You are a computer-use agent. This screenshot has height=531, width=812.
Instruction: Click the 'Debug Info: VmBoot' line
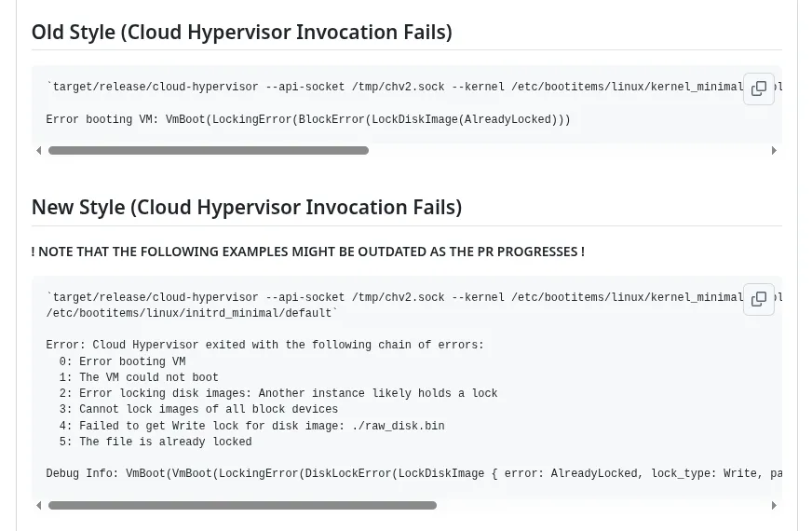[x=413, y=473]
